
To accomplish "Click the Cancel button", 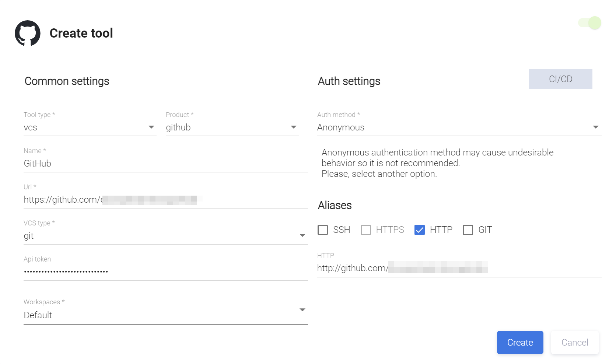I will 574,343.
